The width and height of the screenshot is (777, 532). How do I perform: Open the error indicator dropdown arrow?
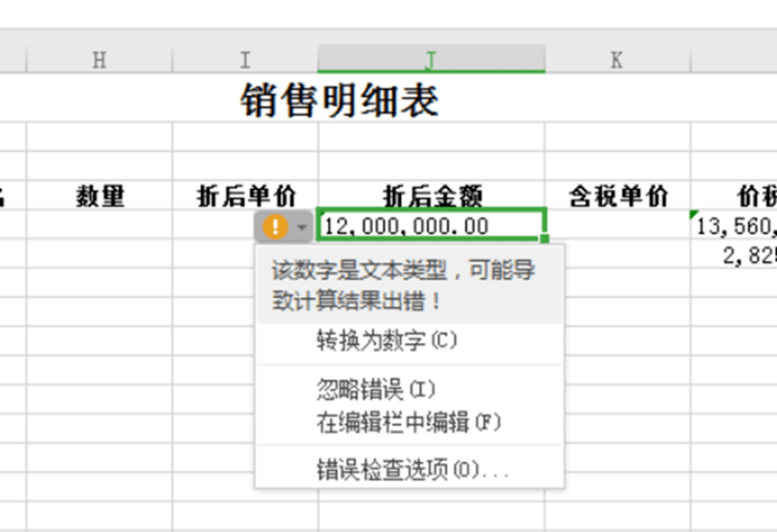click(301, 227)
